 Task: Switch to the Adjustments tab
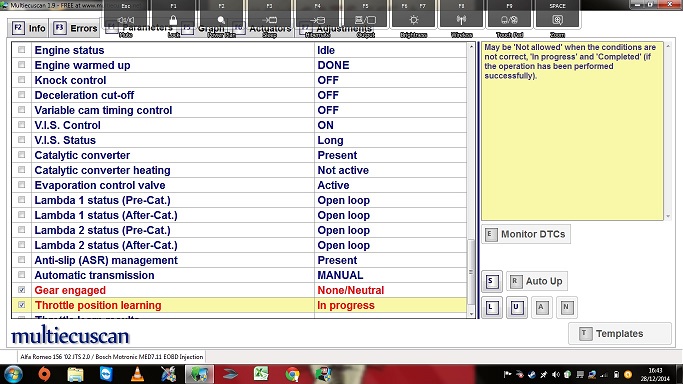click(336, 28)
